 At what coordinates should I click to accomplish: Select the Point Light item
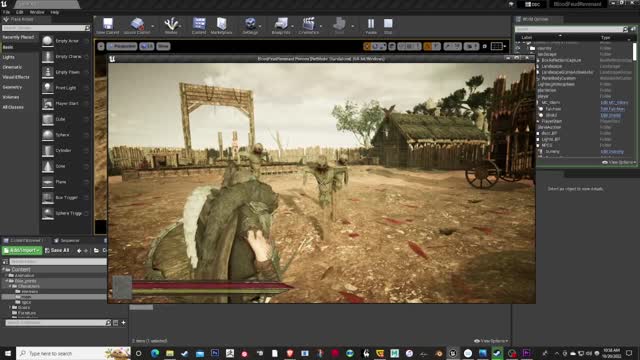point(65,88)
